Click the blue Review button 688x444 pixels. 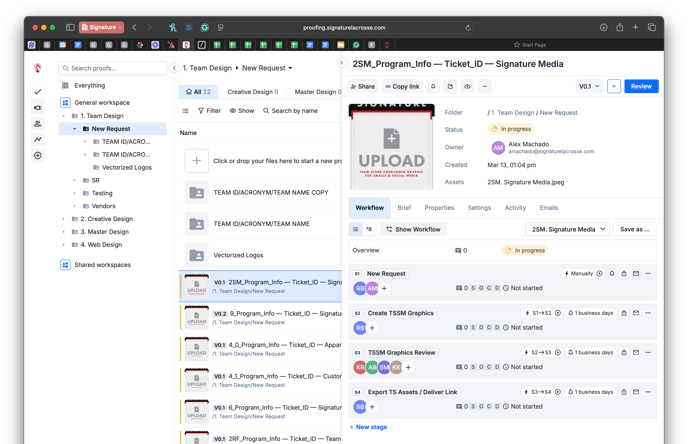coord(641,87)
